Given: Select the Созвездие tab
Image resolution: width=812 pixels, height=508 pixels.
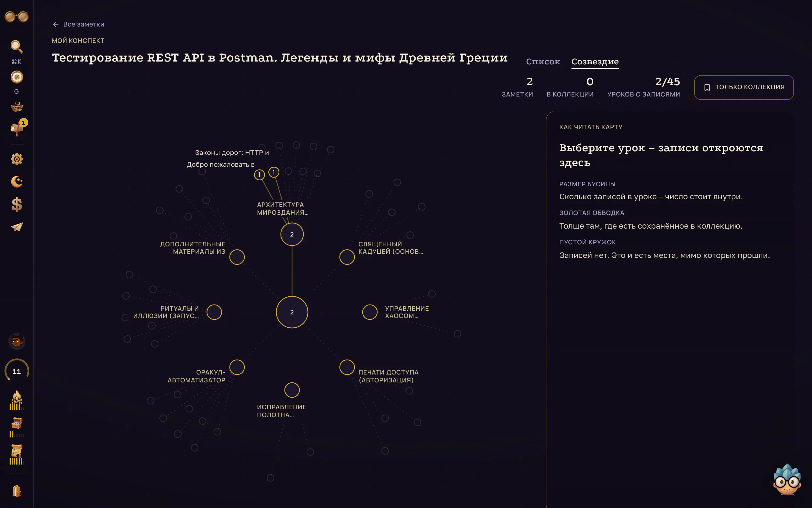Looking at the screenshot, I should [x=595, y=62].
